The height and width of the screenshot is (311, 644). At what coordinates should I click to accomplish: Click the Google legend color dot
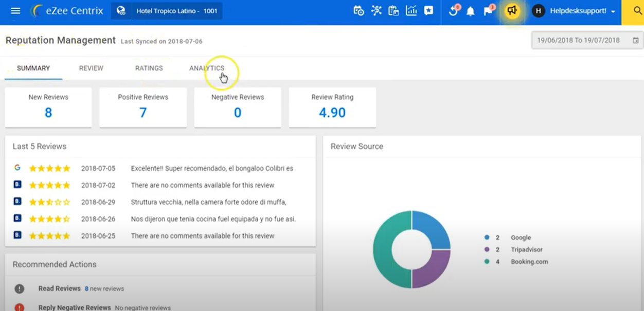(487, 237)
